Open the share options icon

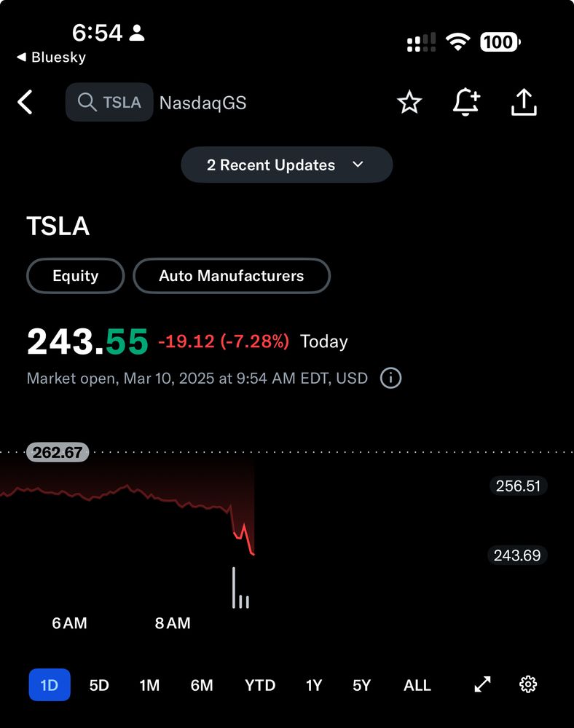pyautogui.click(x=524, y=103)
